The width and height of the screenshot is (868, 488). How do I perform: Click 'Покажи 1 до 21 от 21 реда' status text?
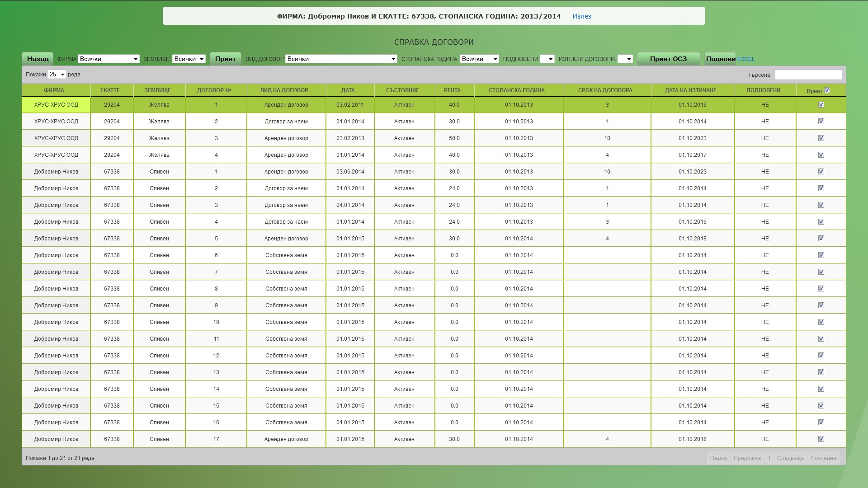click(60, 458)
